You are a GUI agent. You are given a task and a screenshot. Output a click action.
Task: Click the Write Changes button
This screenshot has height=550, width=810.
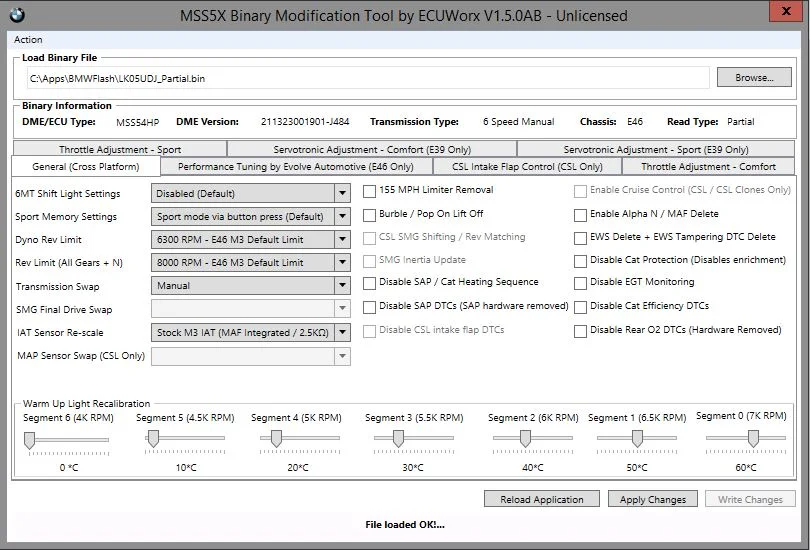point(750,499)
